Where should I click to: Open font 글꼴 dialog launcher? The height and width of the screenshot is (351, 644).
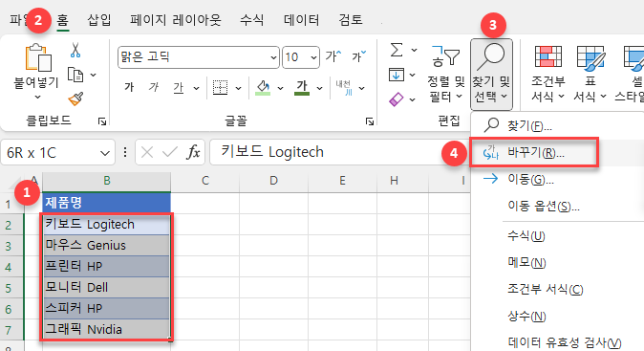click(x=370, y=121)
